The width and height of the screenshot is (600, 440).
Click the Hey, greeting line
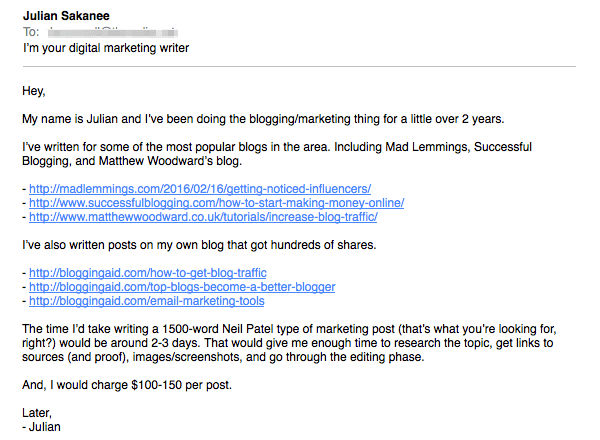click(34, 91)
